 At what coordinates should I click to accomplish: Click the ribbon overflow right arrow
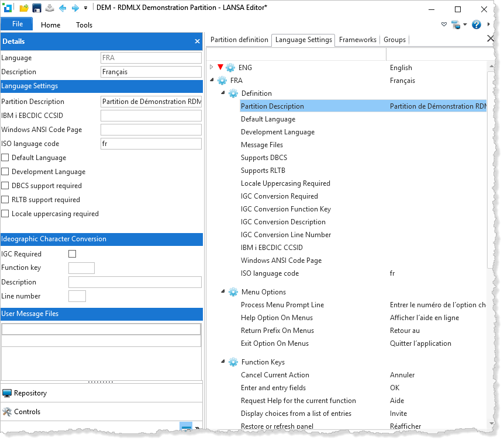click(489, 24)
